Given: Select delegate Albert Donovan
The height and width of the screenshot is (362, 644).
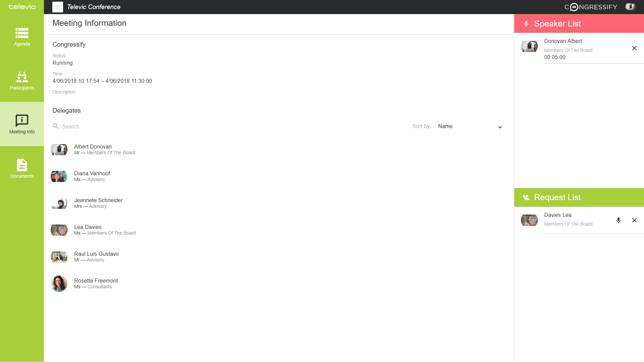Looking at the screenshot, I should point(93,147).
